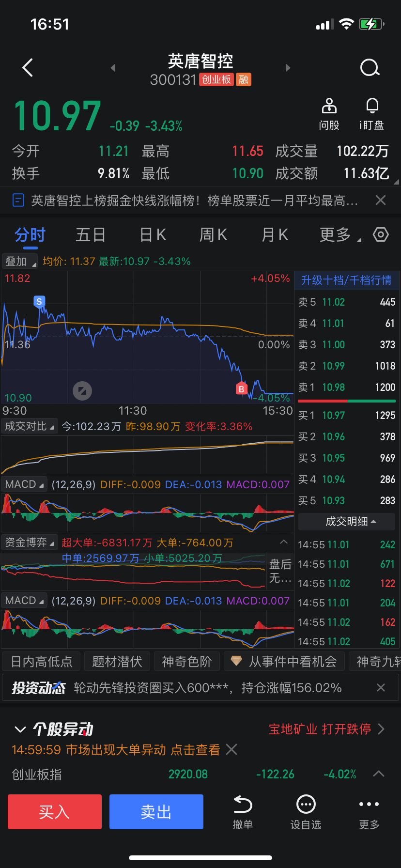The image size is (401, 868).
Task: Open 投资动态 news text 轮动先锋投资圈
Action: 208,687
